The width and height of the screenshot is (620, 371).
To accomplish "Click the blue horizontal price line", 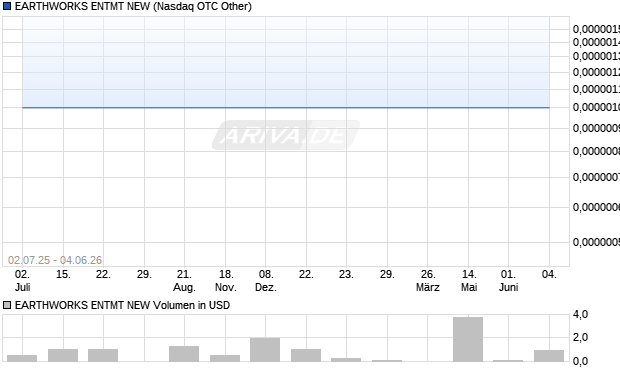I will [286, 107].
